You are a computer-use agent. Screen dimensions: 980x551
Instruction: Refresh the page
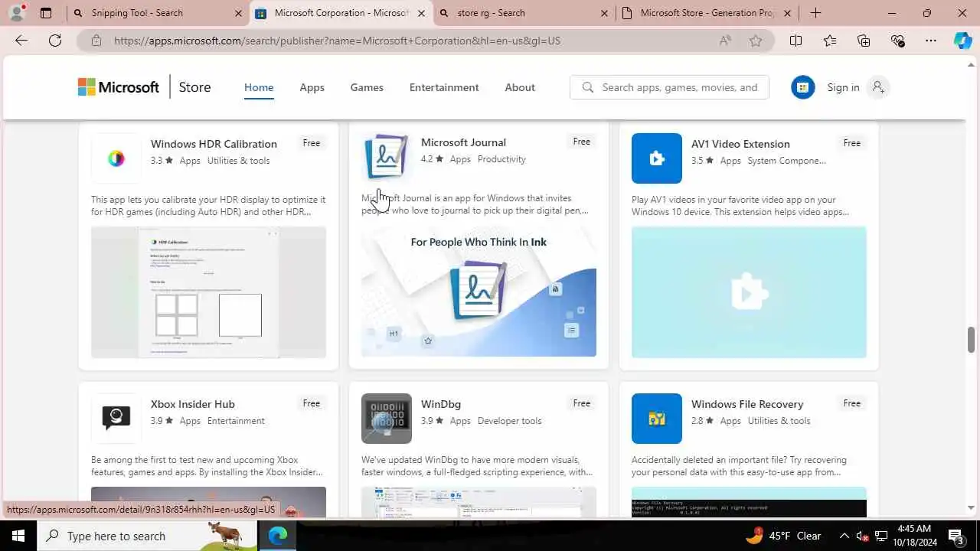point(55,41)
